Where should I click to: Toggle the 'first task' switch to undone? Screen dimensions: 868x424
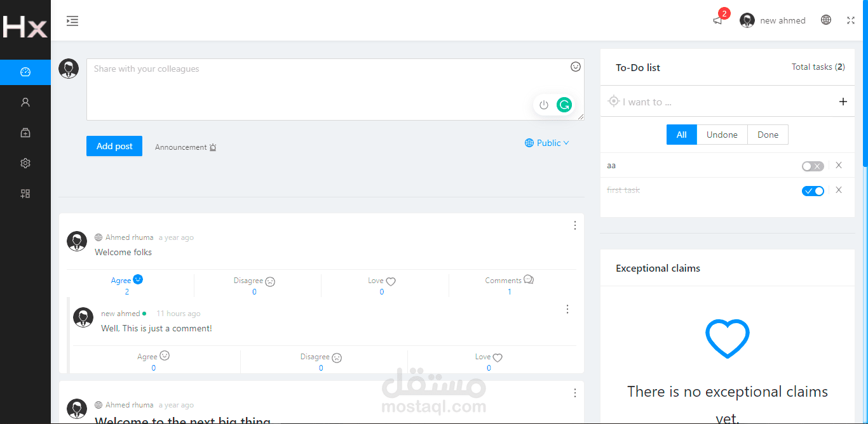(813, 190)
